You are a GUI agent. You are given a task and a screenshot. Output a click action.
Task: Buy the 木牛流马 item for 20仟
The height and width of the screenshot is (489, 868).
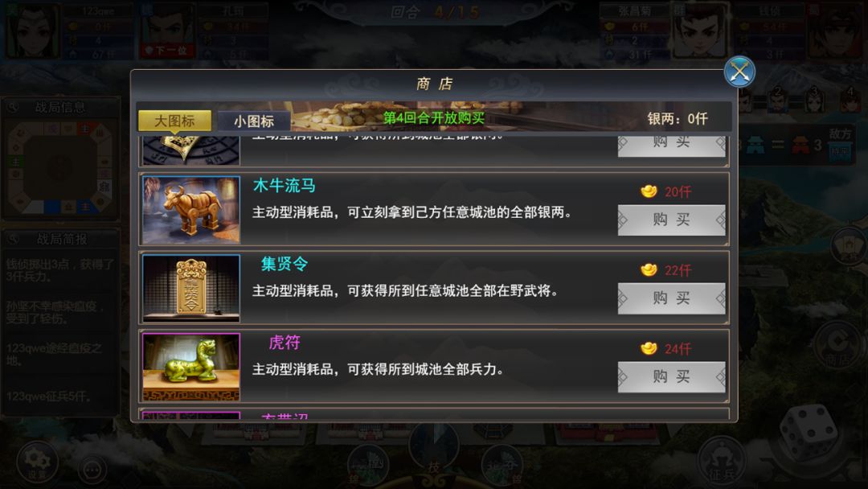[x=671, y=220]
